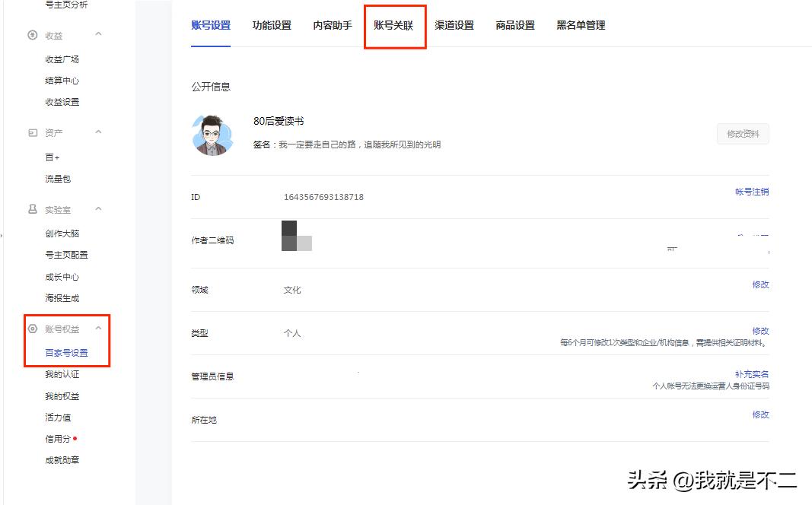Click the 账号权益 icon in the sidebar
The width and height of the screenshot is (812, 505).
31,329
